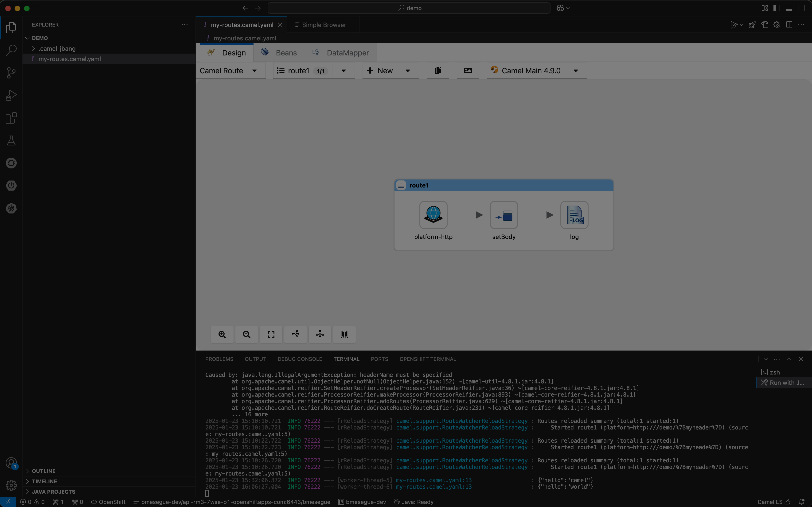Open the route1 flows list dropdown
This screenshot has height=507, width=812.
pos(343,70)
